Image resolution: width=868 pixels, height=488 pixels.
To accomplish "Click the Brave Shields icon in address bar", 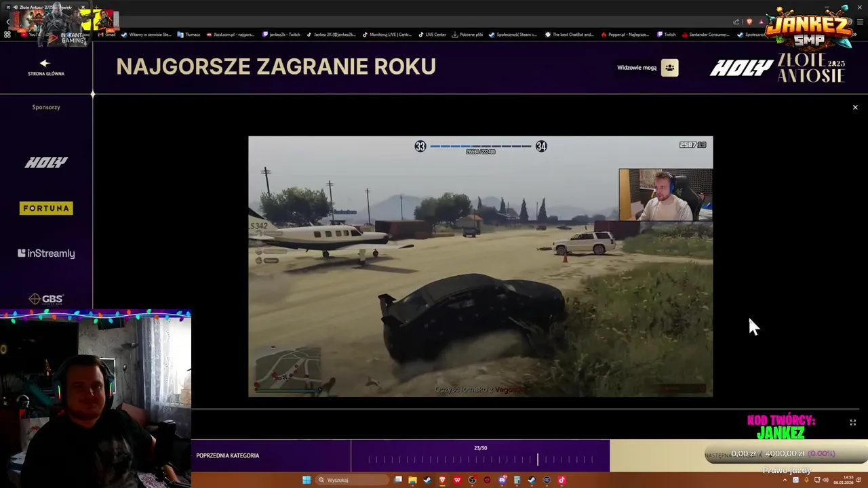I will 749,22.
